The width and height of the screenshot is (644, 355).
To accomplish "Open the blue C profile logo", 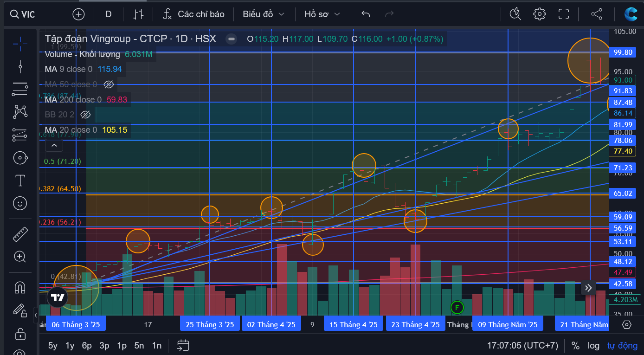I will [631, 14].
